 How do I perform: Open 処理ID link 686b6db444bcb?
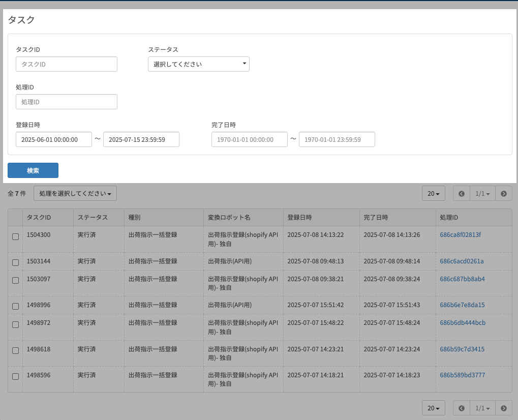(x=462, y=323)
